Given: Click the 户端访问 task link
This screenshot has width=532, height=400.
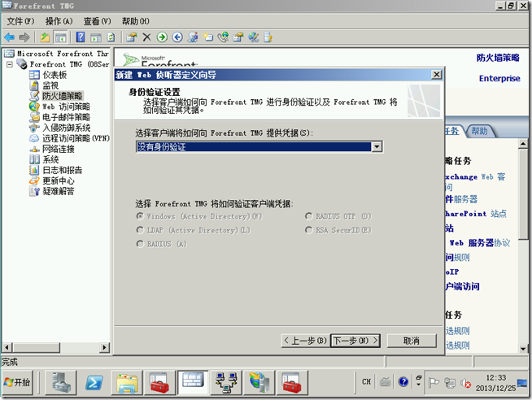Looking at the screenshot, I should [462, 286].
